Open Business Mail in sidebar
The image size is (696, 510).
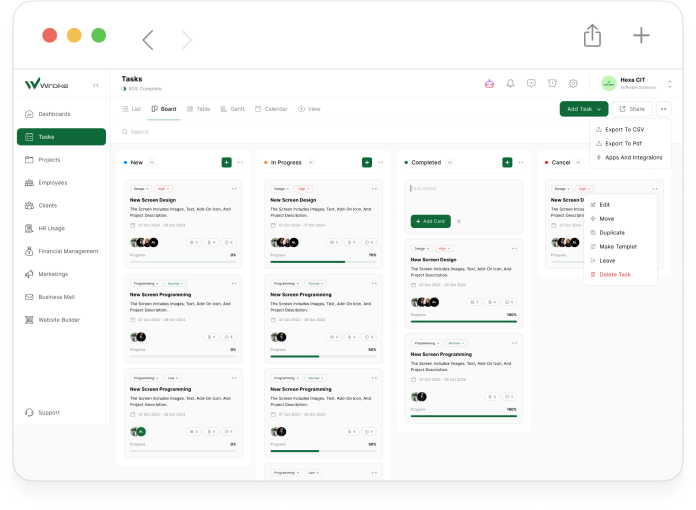pyautogui.click(x=61, y=297)
